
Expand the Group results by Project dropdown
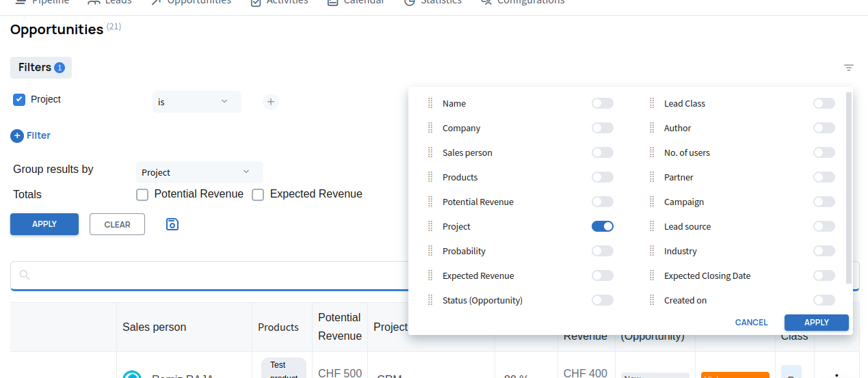coord(199,172)
